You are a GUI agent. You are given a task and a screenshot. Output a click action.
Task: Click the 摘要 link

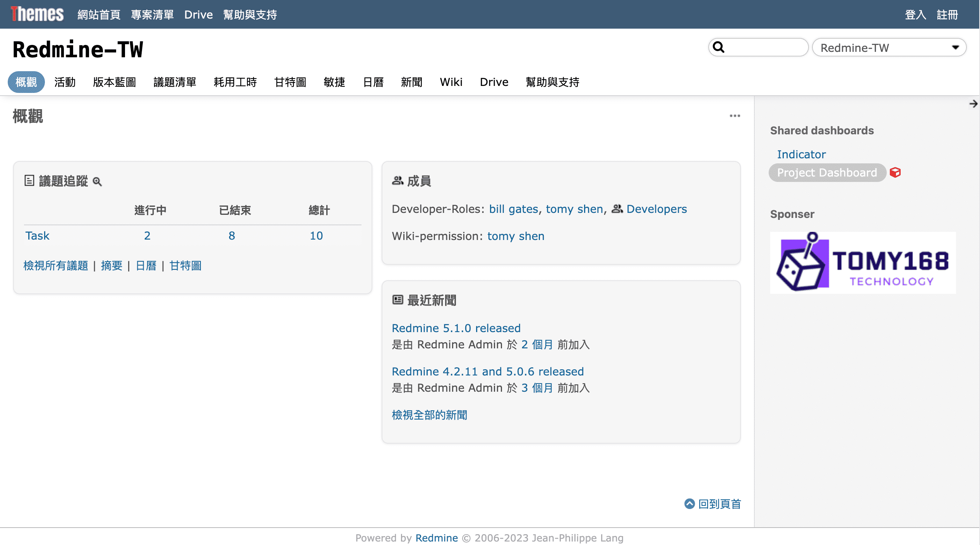111,266
